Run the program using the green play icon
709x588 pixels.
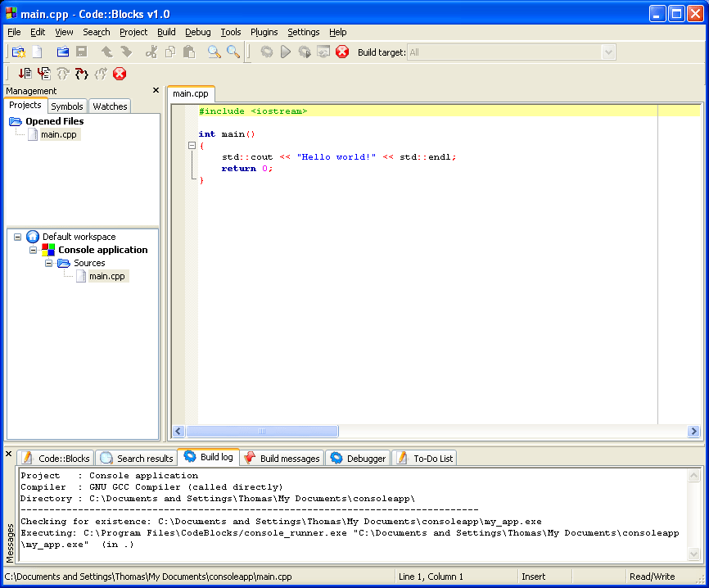(286, 51)
